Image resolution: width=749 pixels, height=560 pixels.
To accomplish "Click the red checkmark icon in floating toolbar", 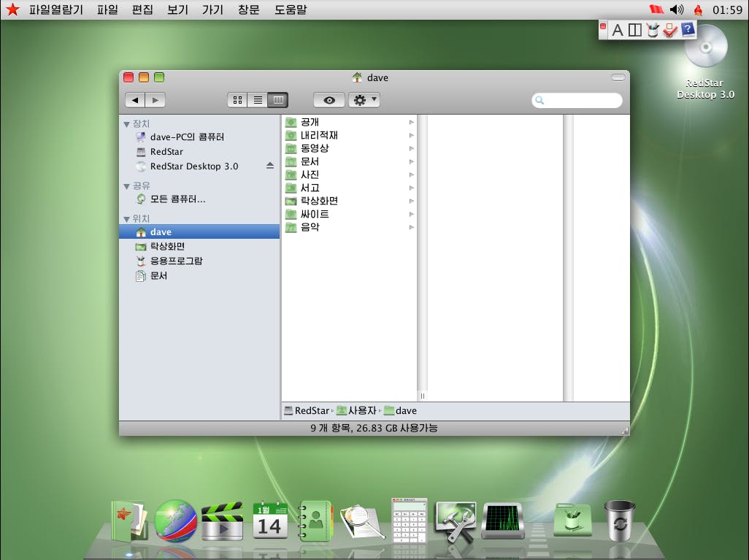I will pyautogui.click(x=670, y=30).
